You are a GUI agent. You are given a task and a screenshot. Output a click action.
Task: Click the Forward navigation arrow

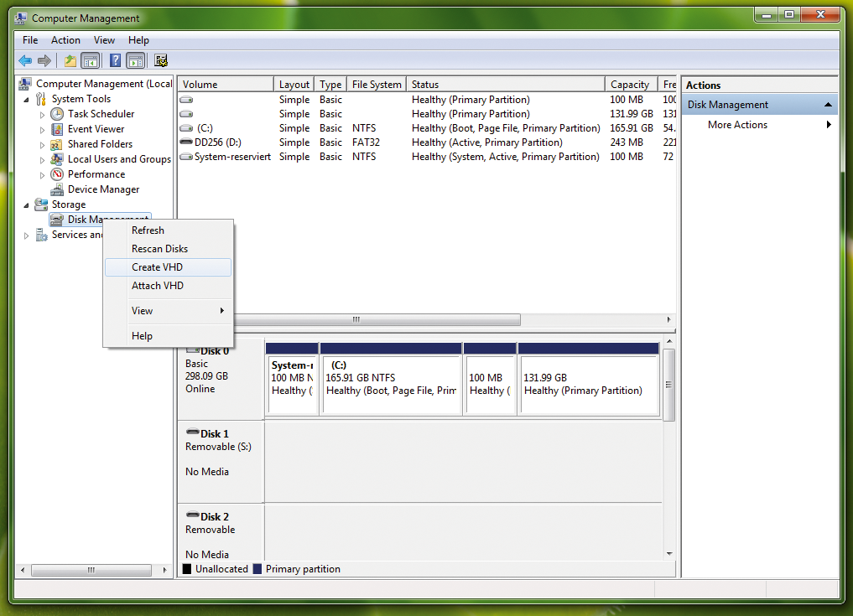pos(43,60)
